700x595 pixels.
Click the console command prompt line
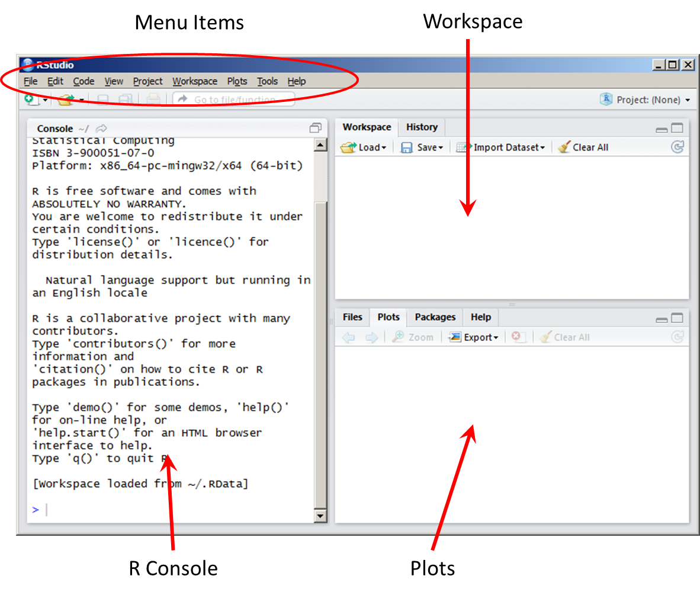pyautogui.click(x=178, y=510)
